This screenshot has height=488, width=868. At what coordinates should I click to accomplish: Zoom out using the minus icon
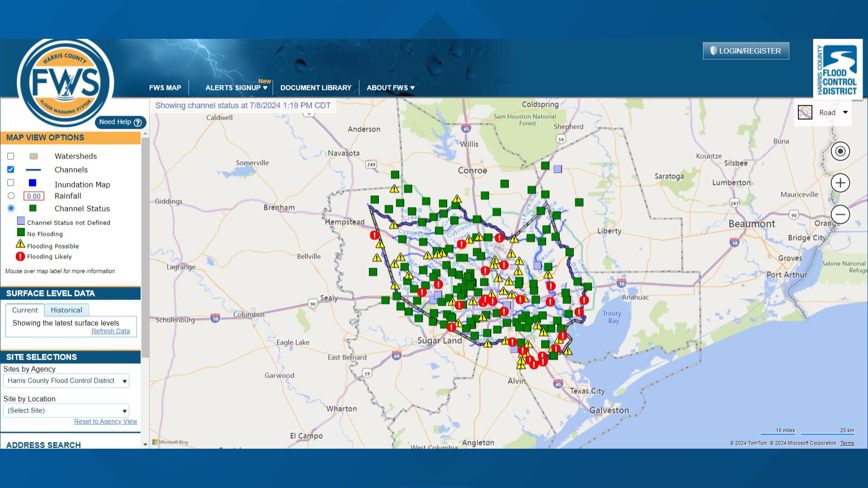point(840,214)
